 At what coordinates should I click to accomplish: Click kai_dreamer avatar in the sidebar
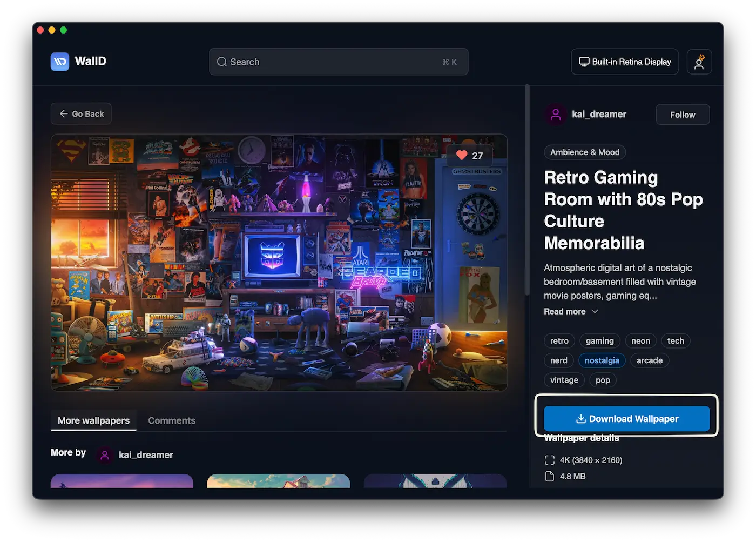(x=556, y=115)
